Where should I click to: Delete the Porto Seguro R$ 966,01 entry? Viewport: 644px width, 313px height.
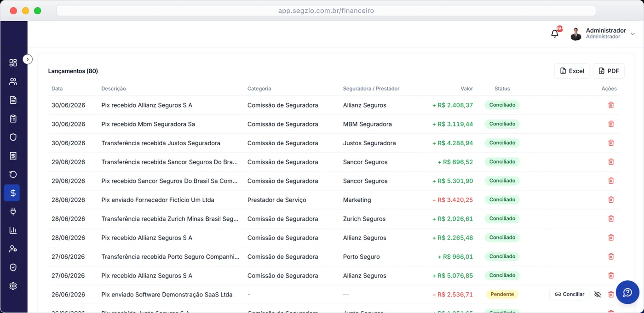click(611, 256)
